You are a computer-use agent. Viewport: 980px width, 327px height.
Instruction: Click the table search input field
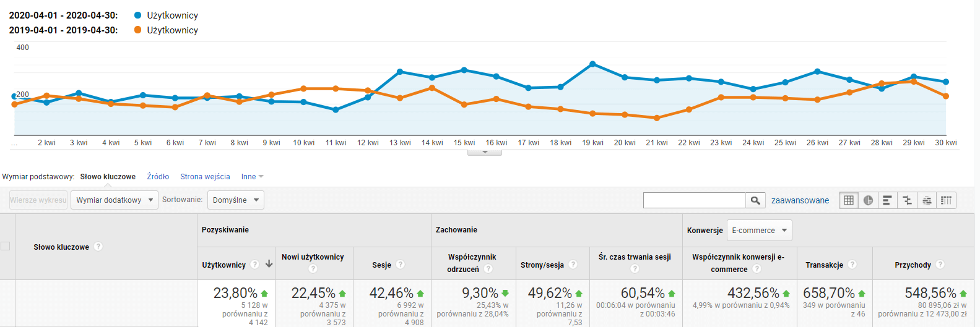695,200
